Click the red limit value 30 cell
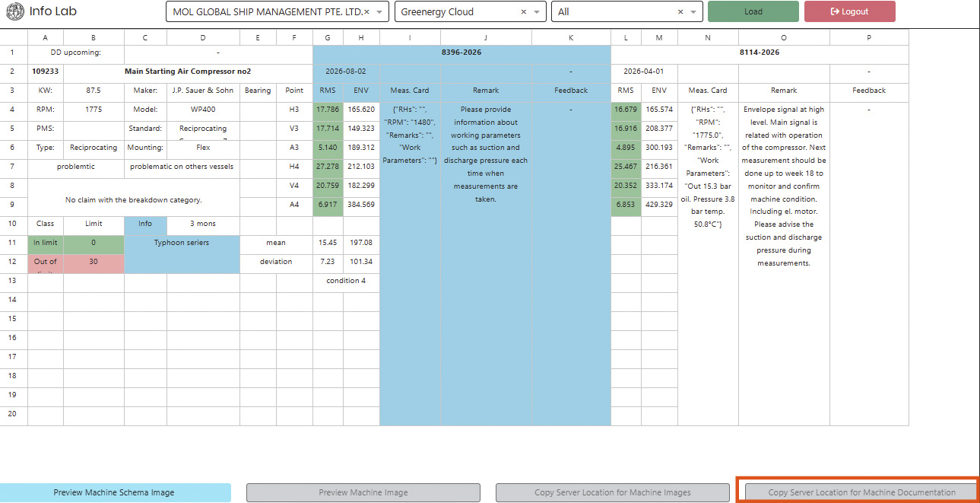The image size is (980, 503). pos(94,262)
